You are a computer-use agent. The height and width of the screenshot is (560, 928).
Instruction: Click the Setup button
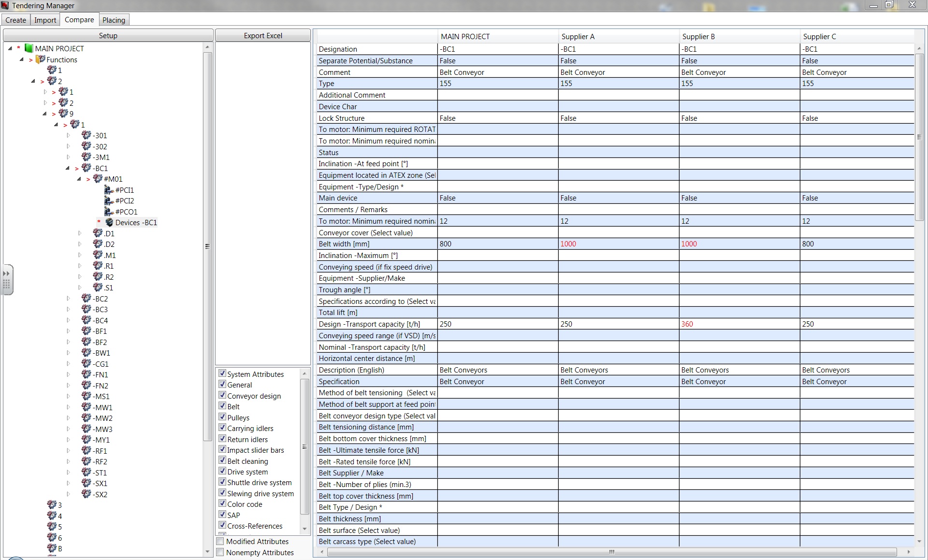click(108, 35)
